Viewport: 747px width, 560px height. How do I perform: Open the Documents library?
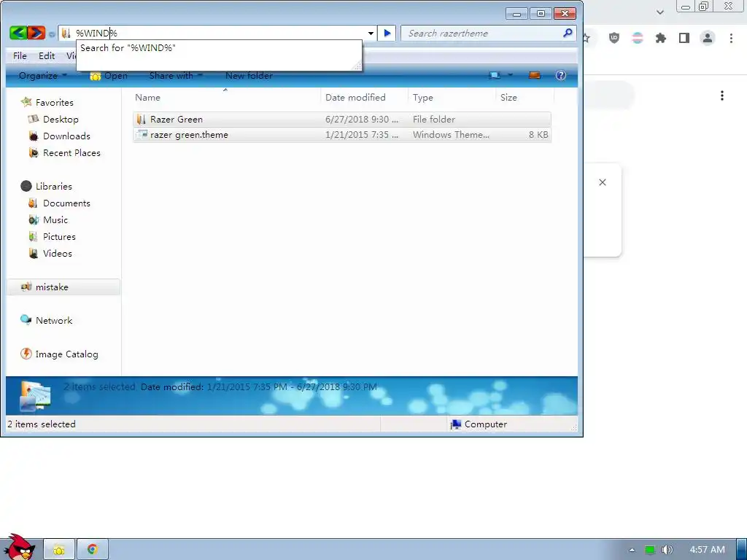66,203
